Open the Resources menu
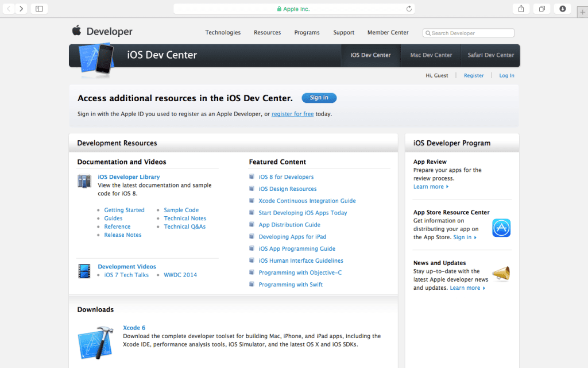The width and height of the screenshot is (588, 368). coord(268,33)
